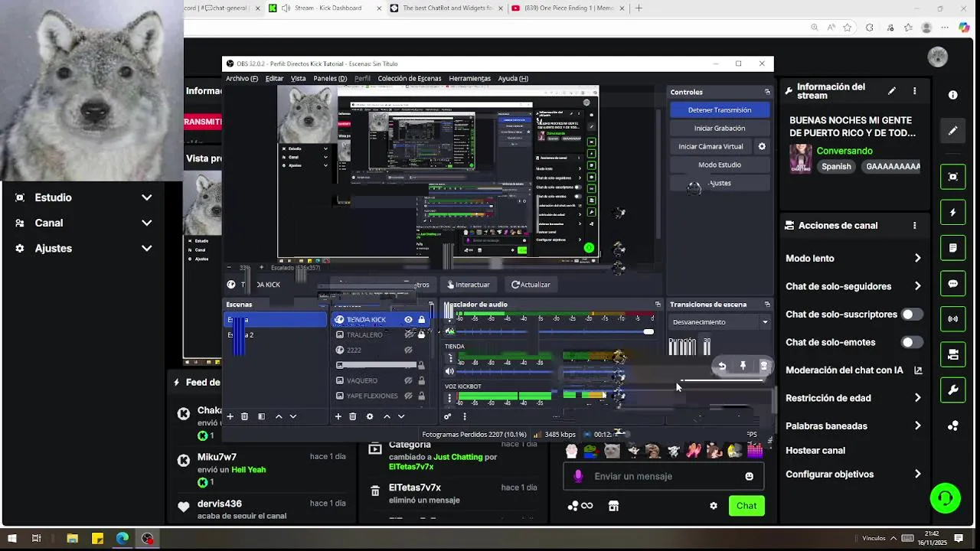
Task: Toggle visibility of YAPE FLEXIONES source
Action: tap(409, 396)
